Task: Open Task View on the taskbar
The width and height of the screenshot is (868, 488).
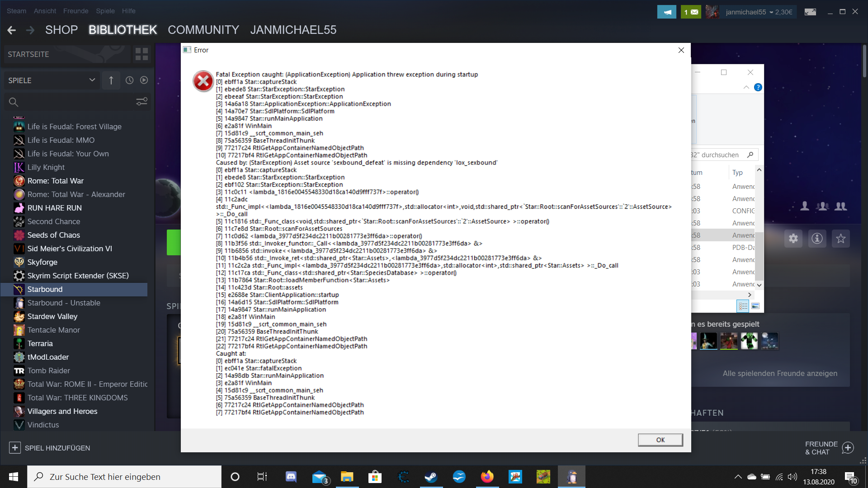Action: click(x=262, y=477)
